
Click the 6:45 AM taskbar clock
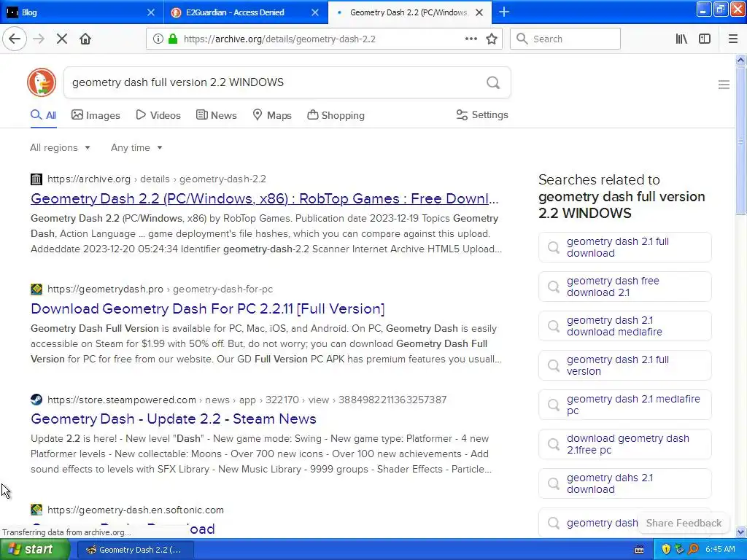[x=720, y=550]
